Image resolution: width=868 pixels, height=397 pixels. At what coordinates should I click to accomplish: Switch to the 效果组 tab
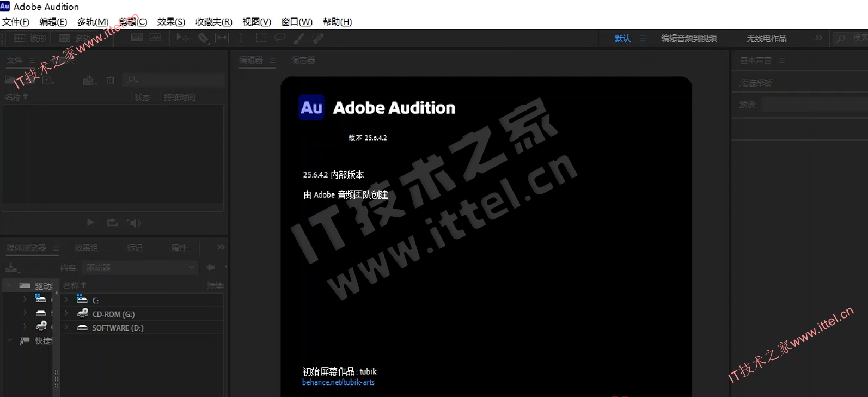86,248
